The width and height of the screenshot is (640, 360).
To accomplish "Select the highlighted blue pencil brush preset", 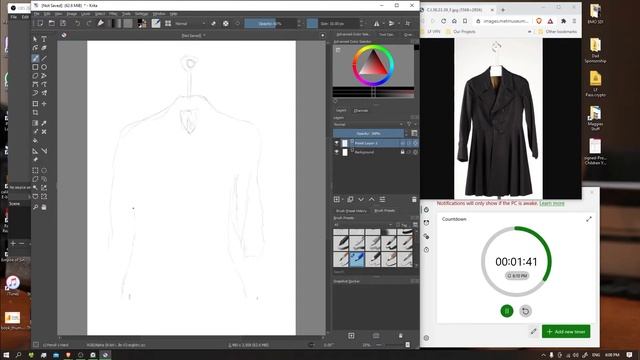I will (357, 259).
